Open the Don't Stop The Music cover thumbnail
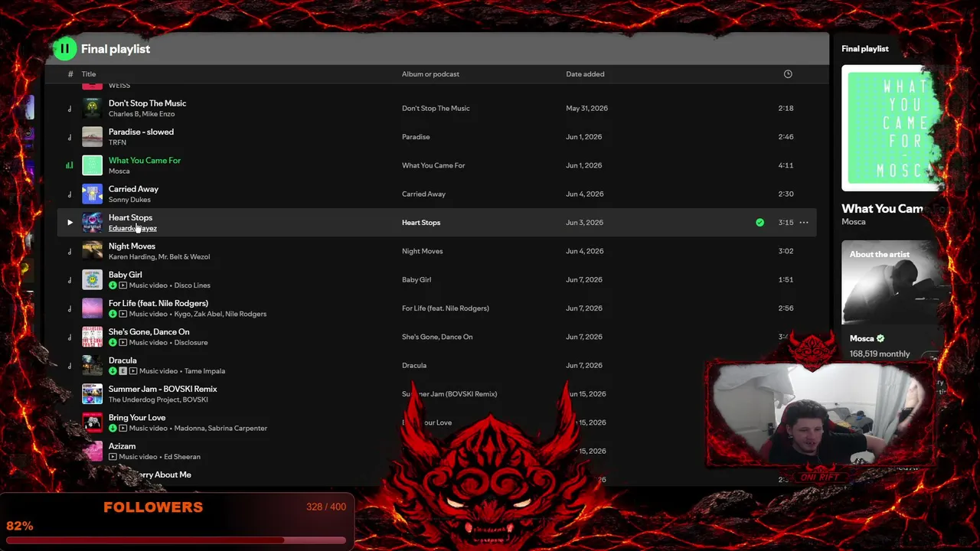 click(x=92, y=108)
